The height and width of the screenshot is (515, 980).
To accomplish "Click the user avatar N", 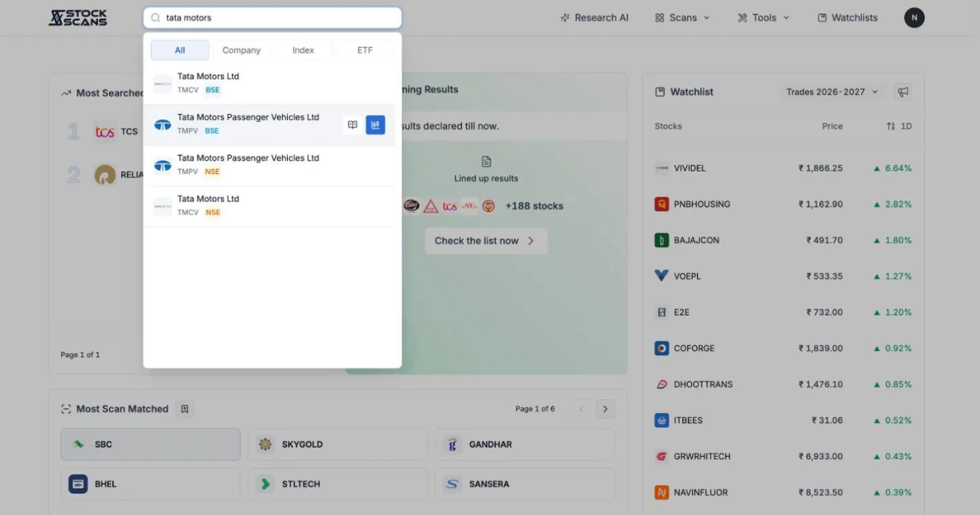I will coord(914,18).
